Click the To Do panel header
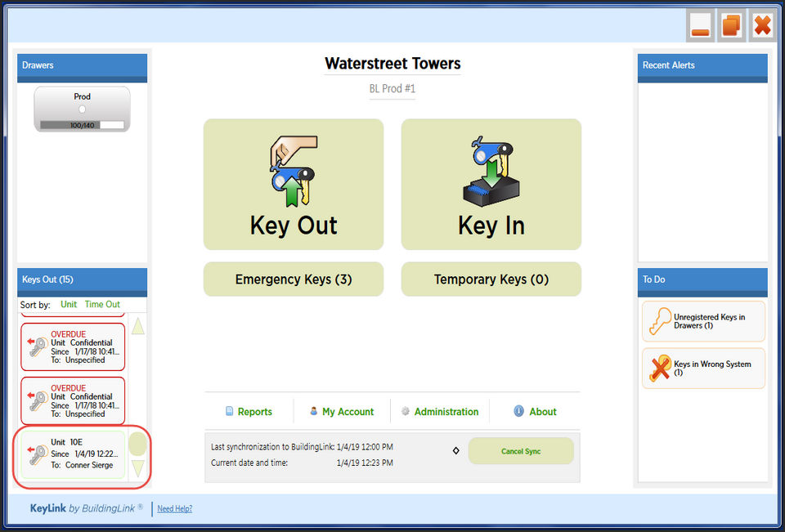Image resolution: width=785 pixels, height=532 pixels. 702,282
